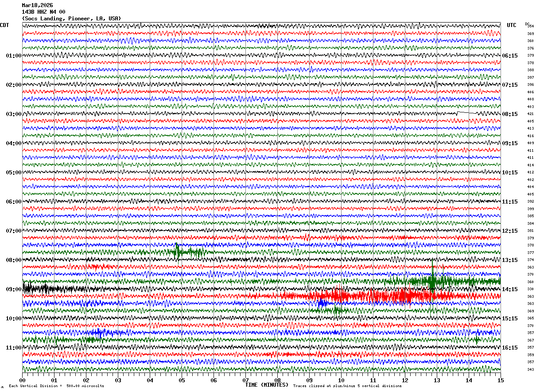Click the station code "143B HHZ N4 00"
Screen dimensions: 536x392
coord(43,12)
